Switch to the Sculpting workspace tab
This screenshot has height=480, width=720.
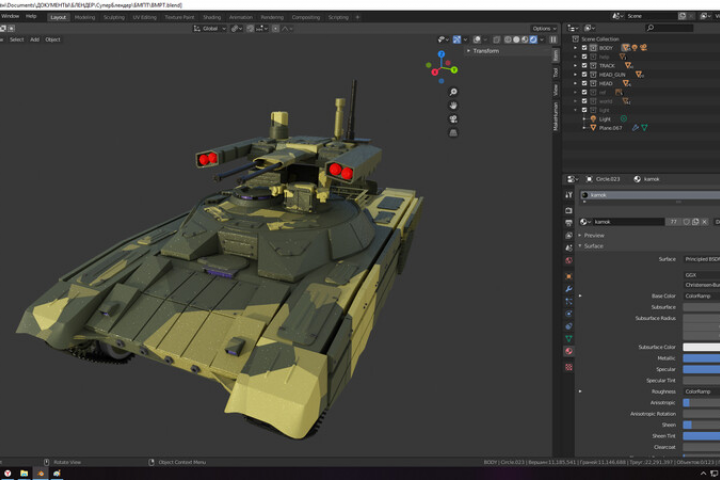tap(114, 17)
